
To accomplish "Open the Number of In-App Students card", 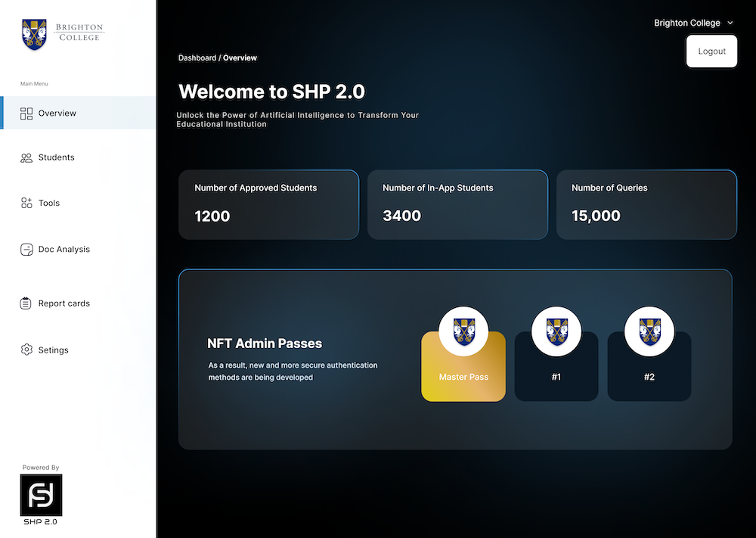I will click(x=457, y=204).
